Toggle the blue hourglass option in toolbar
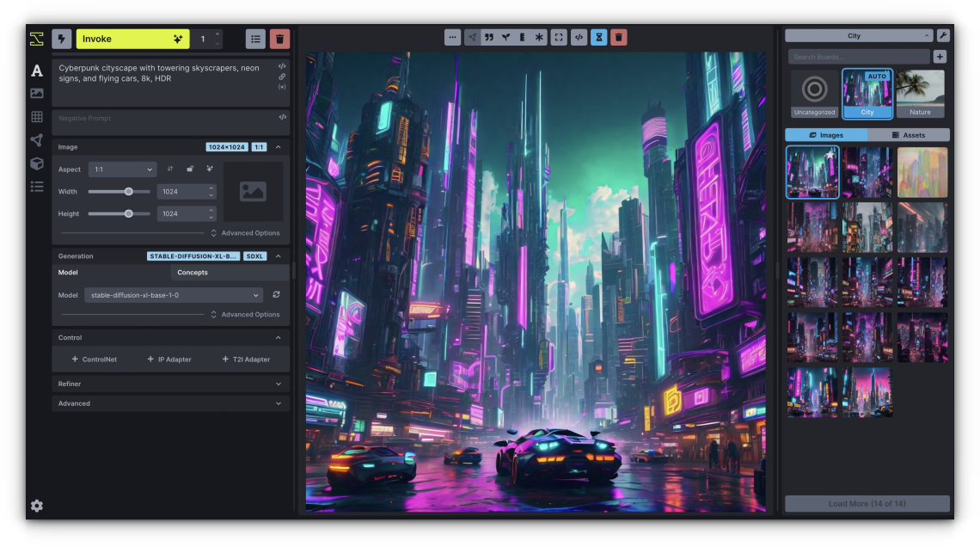The image size is (980, 547). pos(598,37)
